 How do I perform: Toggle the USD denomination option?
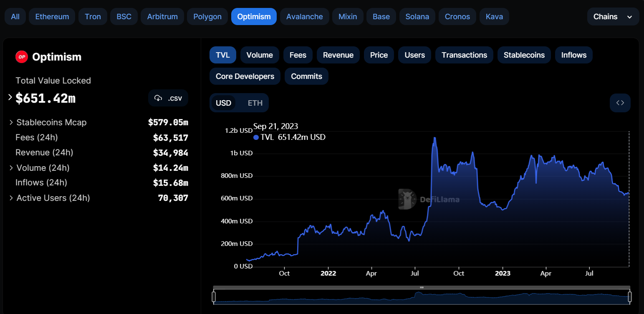pyautogui.click(x=223, y=103)
